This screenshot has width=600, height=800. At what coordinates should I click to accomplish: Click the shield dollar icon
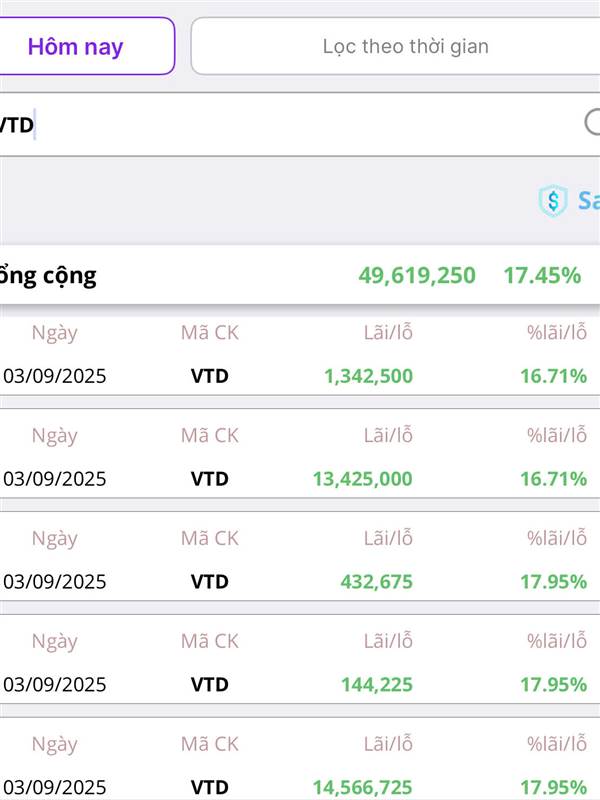pyautogui.click(x=553, y=201)
